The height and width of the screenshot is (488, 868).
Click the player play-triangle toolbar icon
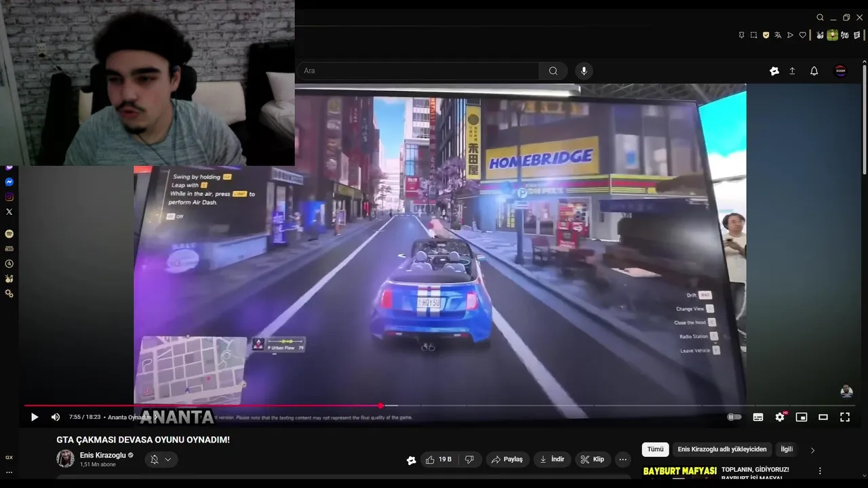point(790,35)
